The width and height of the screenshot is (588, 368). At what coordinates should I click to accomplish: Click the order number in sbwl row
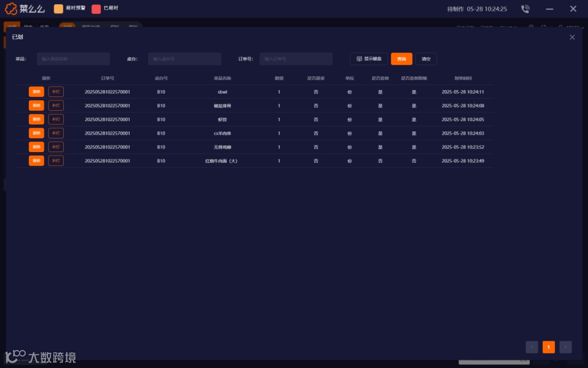(x=107, y=92)
